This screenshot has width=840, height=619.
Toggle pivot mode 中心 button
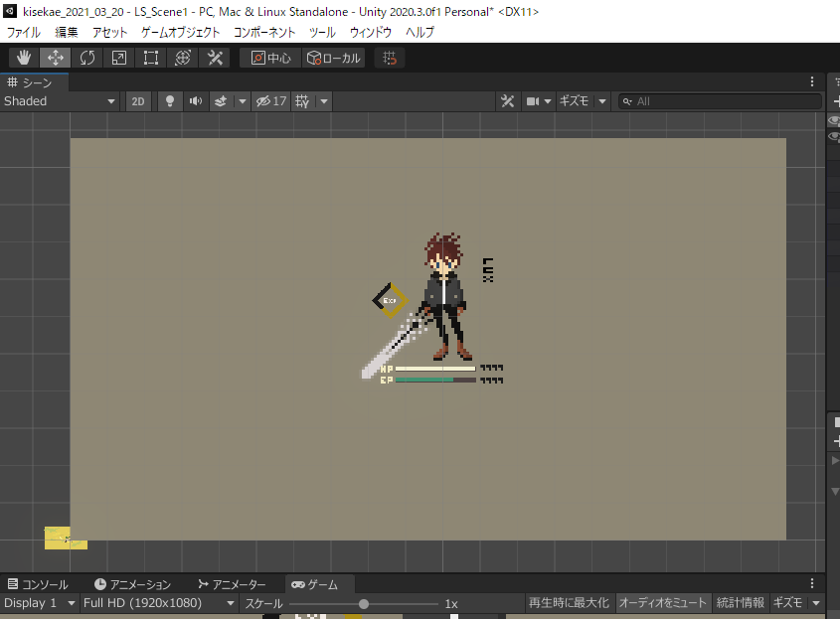[270, 58]
